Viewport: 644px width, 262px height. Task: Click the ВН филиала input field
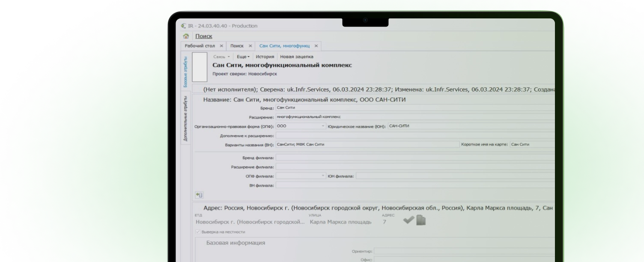click(415, 185)
